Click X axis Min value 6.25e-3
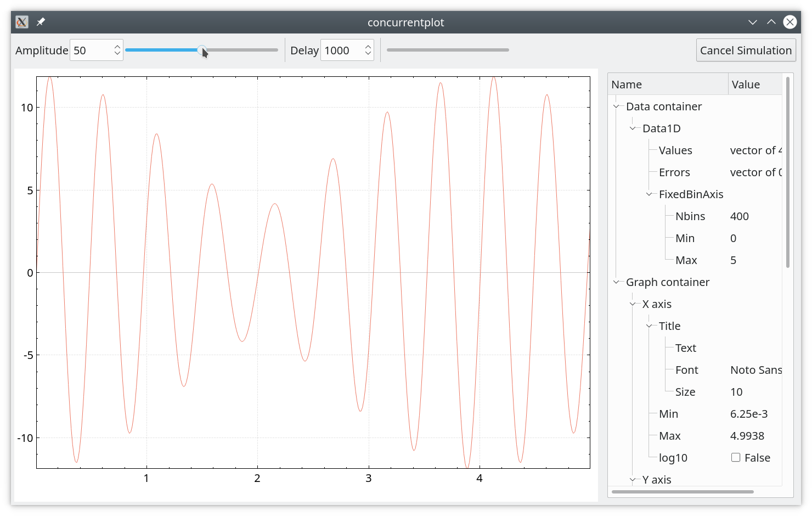812x516 pixels. (x=749, y=414)
